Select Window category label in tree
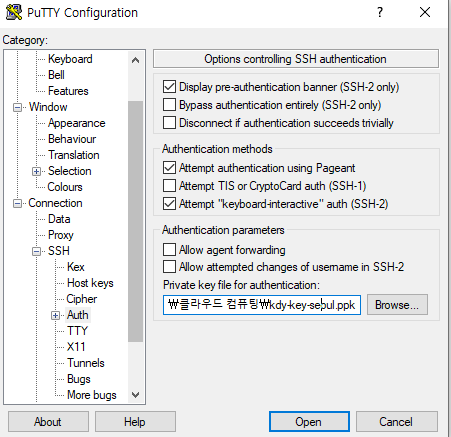The height and width of the screenshot is (437, 451). (48, 107)
